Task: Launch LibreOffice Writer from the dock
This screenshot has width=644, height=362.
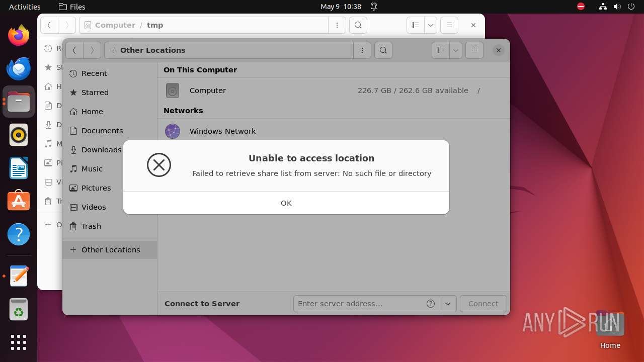Action: click(19, 168)
